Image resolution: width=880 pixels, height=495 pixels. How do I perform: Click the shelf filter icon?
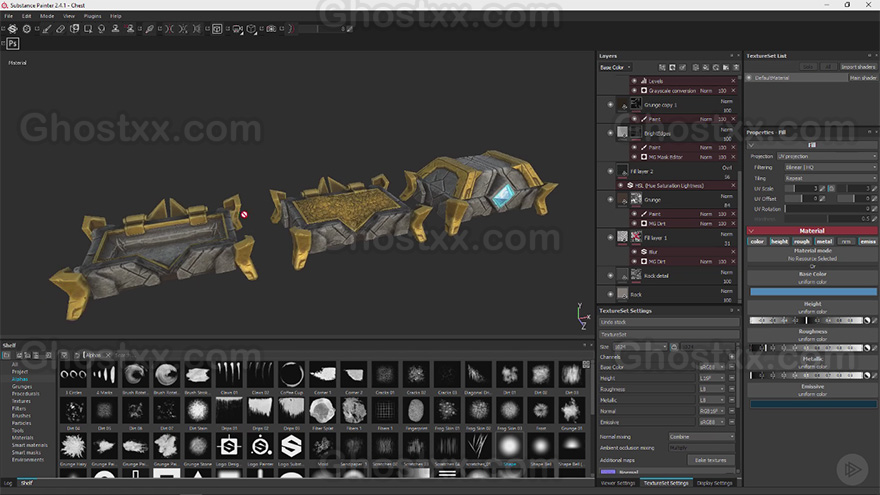[x=65, y=355]
